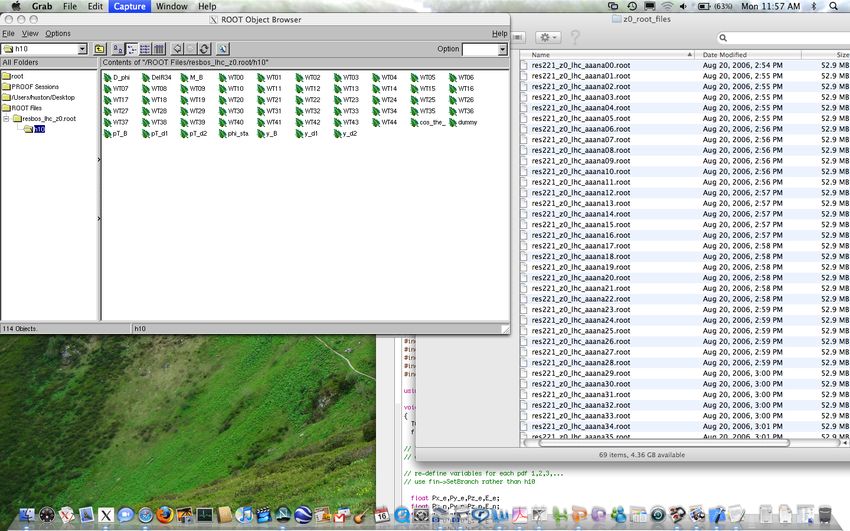Select the WT22 leaf
850x531 pixels.
[x=308, y=100]
